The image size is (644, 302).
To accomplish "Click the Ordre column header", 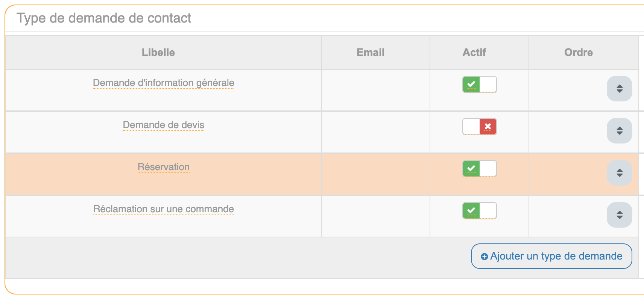I will click(x=579, y=53).
